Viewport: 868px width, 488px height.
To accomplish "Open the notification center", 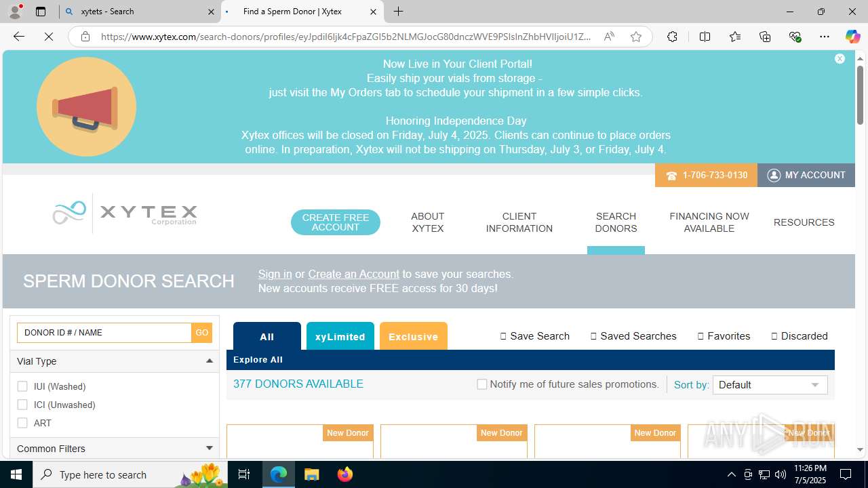I will pyautogui.click(x=846, y=474).
